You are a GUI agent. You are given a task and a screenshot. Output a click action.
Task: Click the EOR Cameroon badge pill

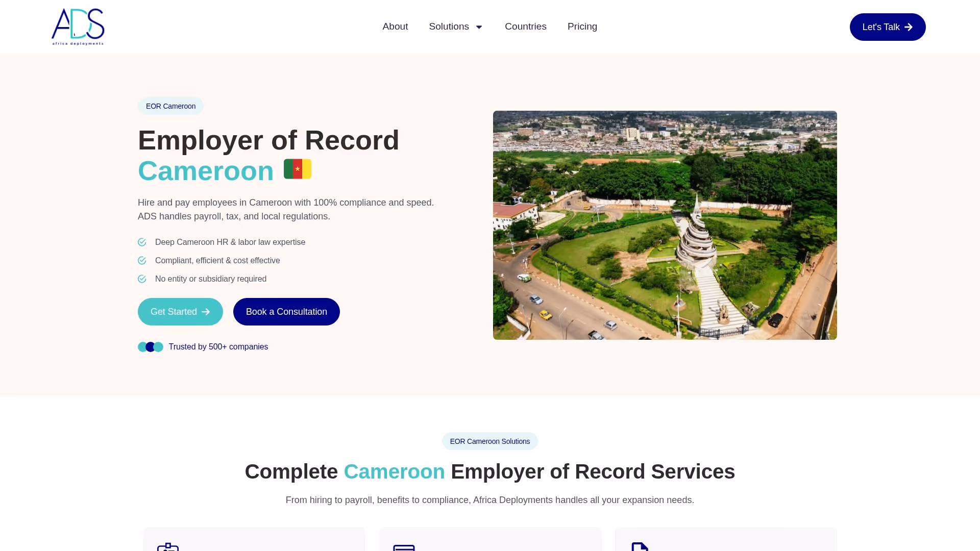tap(170, 106)
